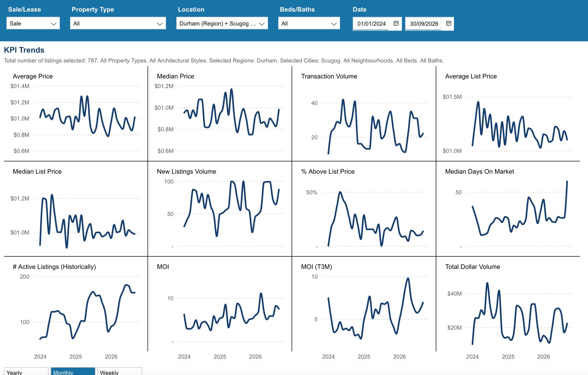Open the start date calendar picker icon
588x375 pixels.
coord(396,23)
